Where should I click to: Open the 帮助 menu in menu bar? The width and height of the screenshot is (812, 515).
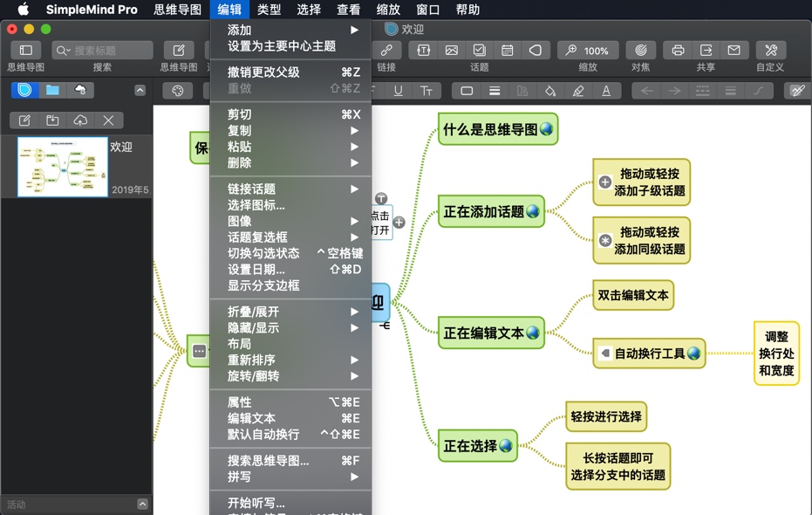(x=467, y=10)
